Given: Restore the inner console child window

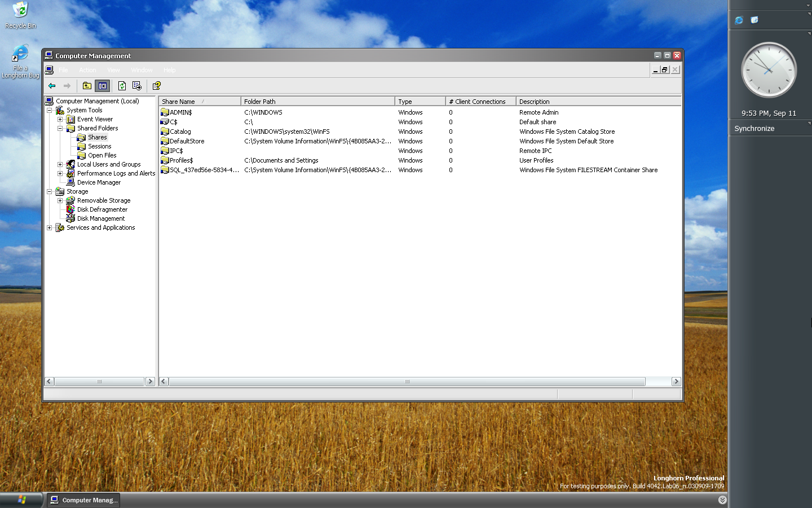Looking at the screenshot, I should 665,70.
